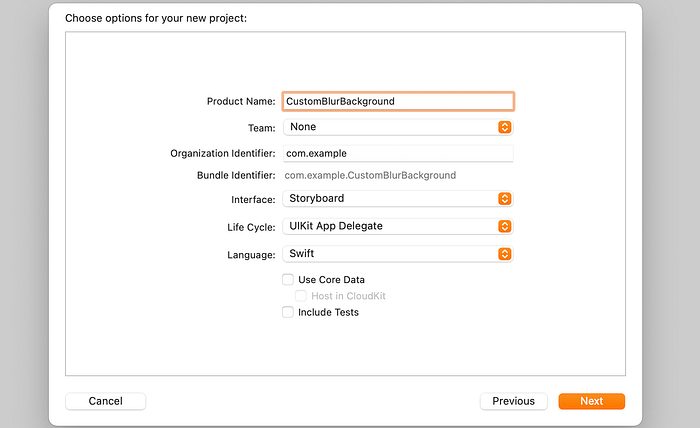Click the bundle identifier com.example.CustomBlurBackground text
Viewport: 700px width, 428px height.
[370, 175]
